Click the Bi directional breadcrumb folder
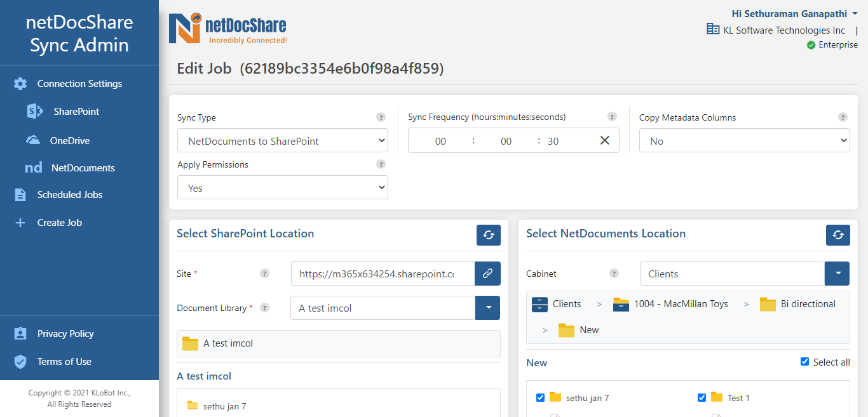The width and height of the screenshot is (868, 417). tap(797, 304)
